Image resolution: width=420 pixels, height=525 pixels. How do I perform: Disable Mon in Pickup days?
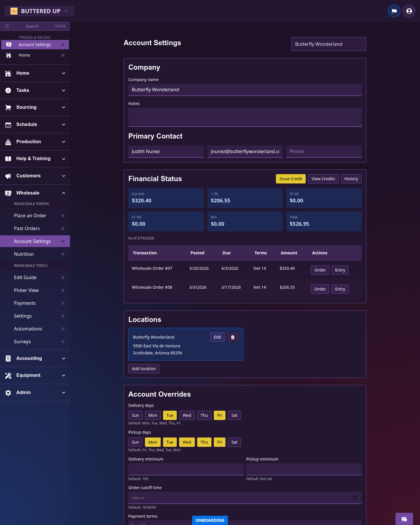153,442
